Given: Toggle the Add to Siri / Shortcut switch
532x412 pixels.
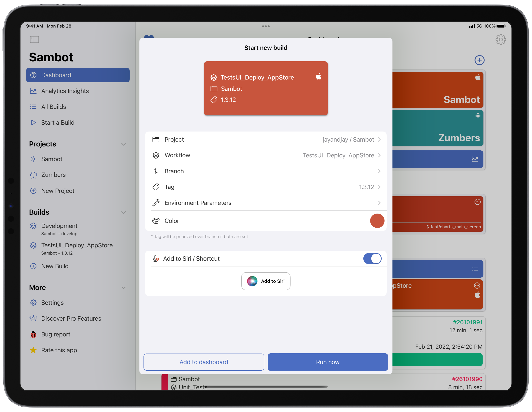Looking at the screenshot, I should click(372, 258).
